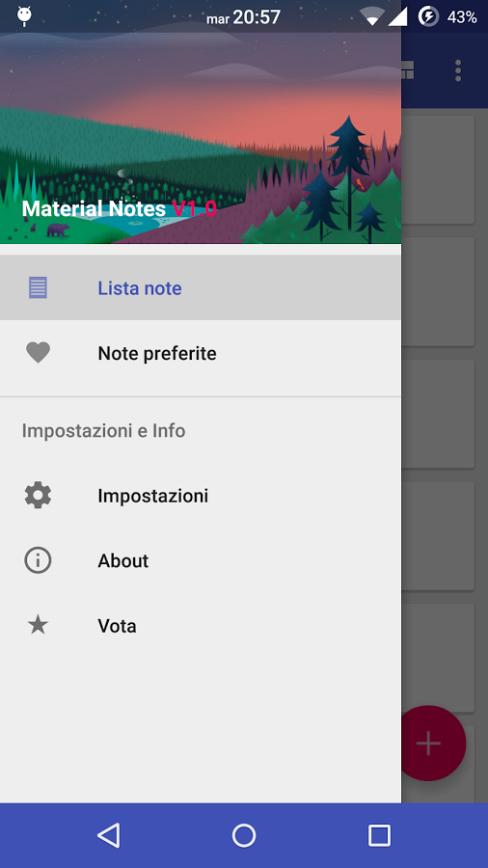
Task: Tap the battery indicator in status bar
Action: pyautogui.click(x=428, y=16)
